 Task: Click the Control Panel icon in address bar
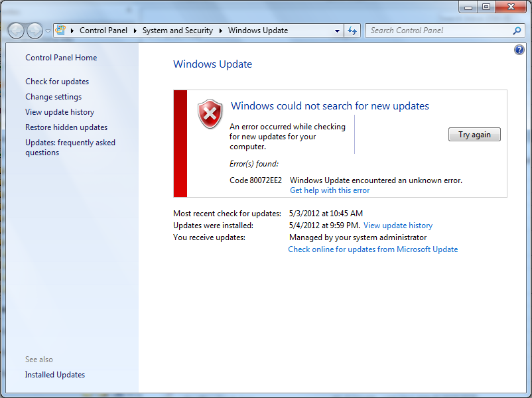(61, 31)
